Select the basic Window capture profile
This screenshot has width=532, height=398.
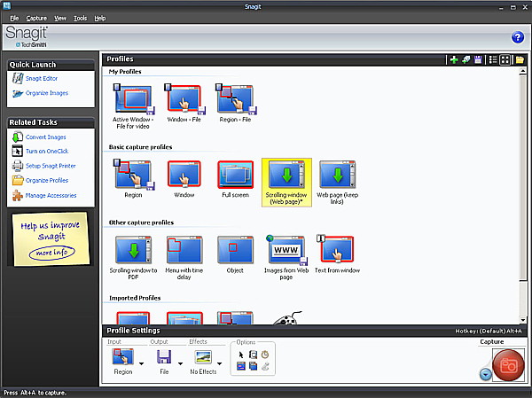pos(184,179)
